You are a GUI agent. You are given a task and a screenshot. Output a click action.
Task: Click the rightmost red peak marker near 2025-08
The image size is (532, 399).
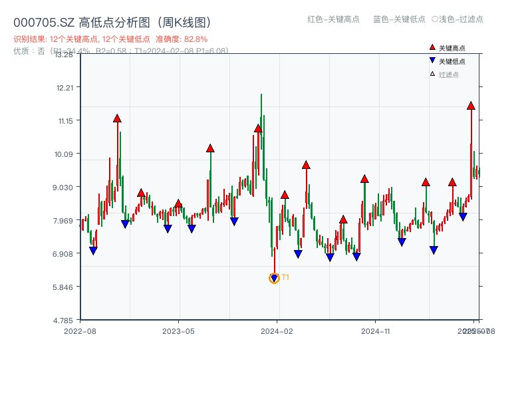coord(471,105)
